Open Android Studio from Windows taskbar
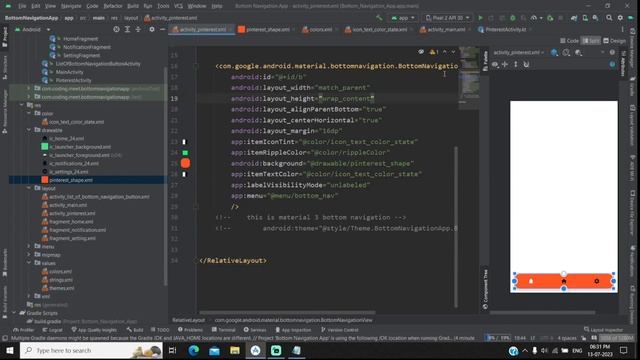 click(256, 350)
